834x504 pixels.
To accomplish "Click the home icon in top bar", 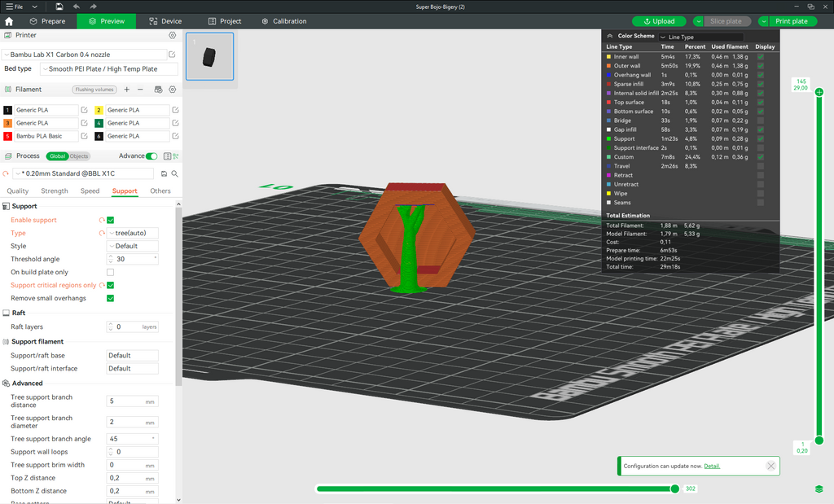I will (9, 21).
